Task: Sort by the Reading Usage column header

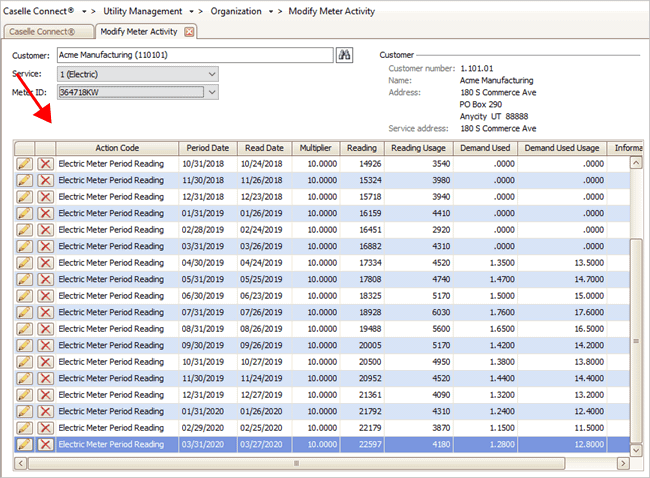Action: pyautogui.click(x=420, y=148)
